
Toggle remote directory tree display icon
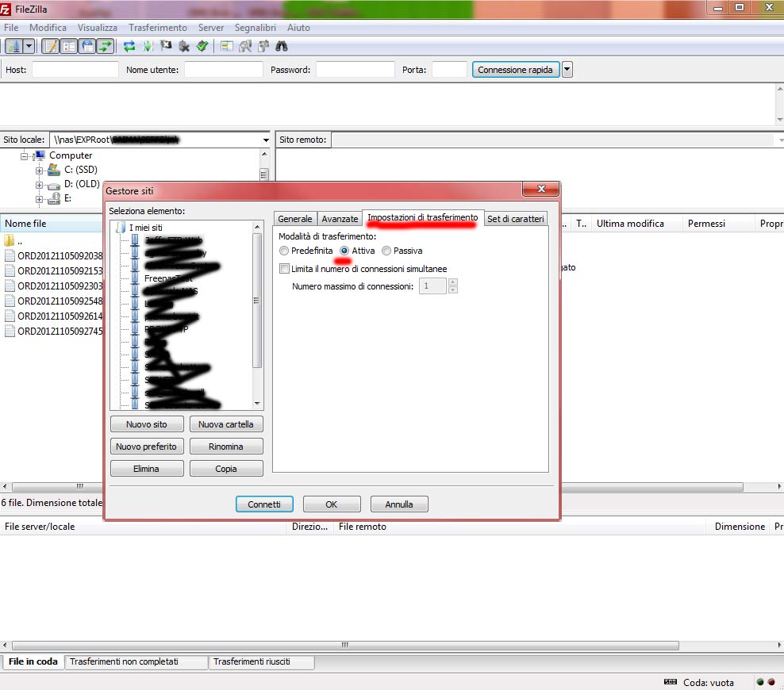(x=87, y=47)
